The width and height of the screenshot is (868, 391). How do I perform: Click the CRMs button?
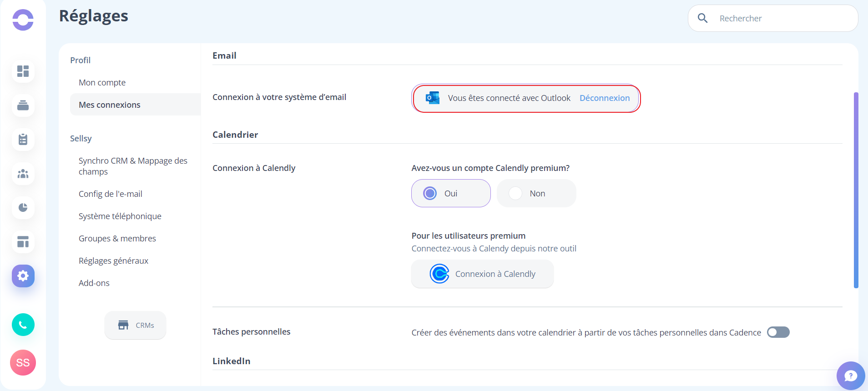point(135,325)
